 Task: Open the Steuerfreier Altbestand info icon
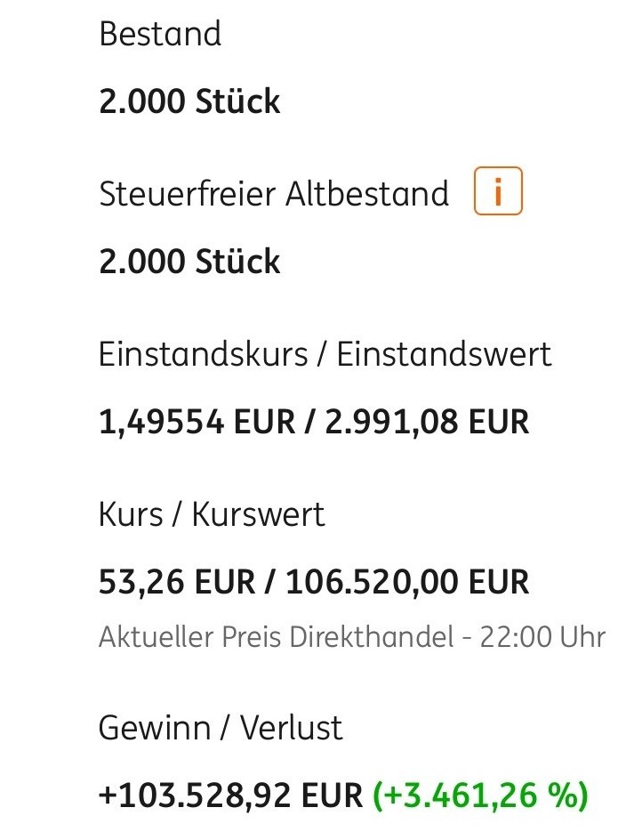click(x=497, y=192)
